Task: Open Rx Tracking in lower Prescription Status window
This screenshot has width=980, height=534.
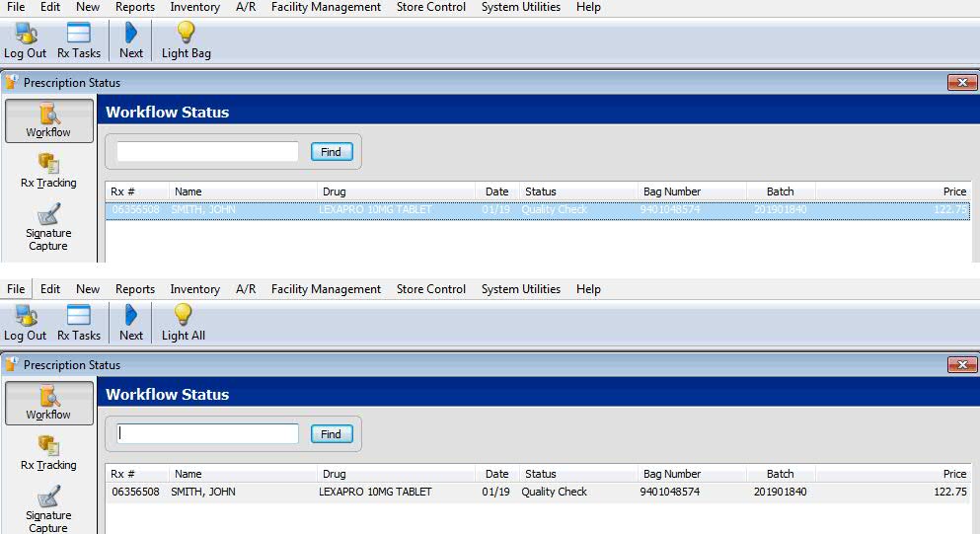Action: click(48, 453)
